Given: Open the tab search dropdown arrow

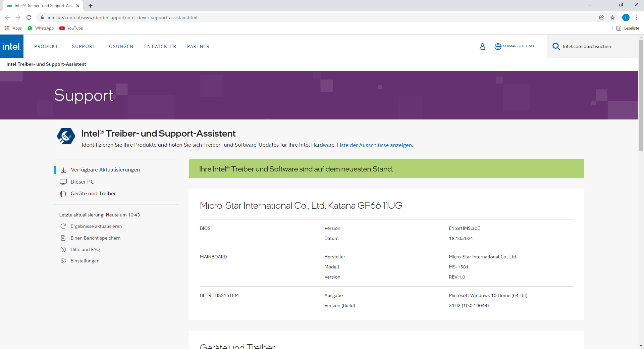Looking at the screenshot, I should (x=590, y=5).
